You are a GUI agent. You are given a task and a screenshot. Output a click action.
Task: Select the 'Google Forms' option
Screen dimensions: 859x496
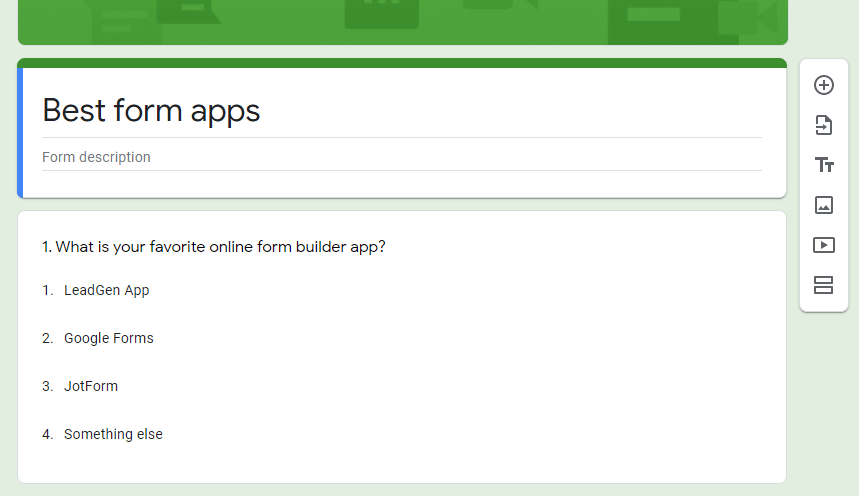tap(108, 338)
